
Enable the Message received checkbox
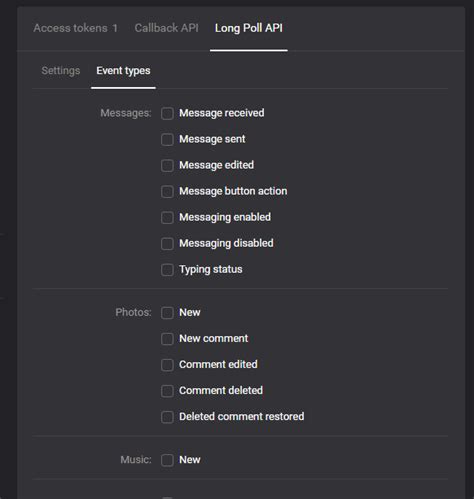tap(167, 113)
